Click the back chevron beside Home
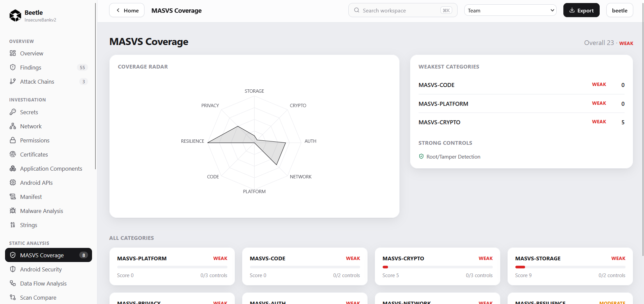Screen dimensions: 644x304 pos(118,10)
